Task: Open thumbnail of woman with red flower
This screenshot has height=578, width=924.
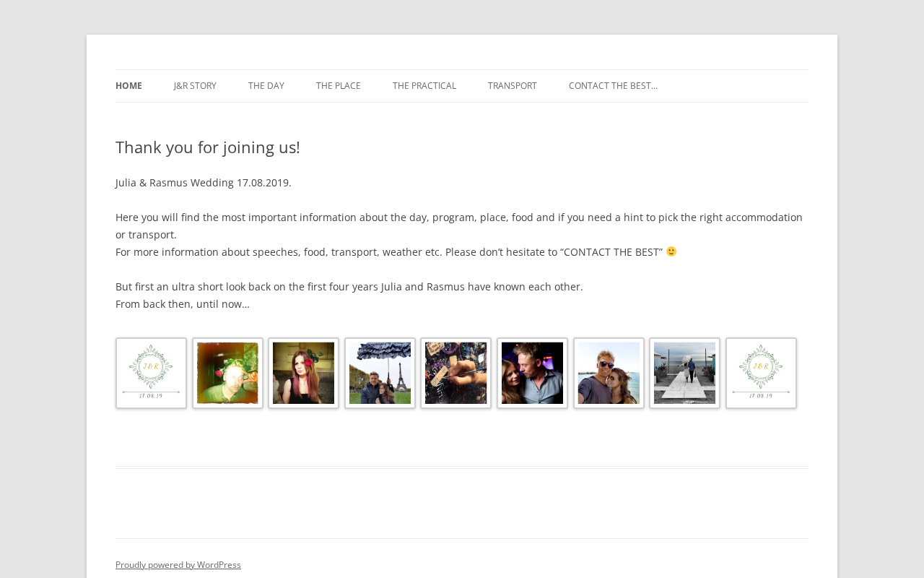Action: (x=303, y=373)
